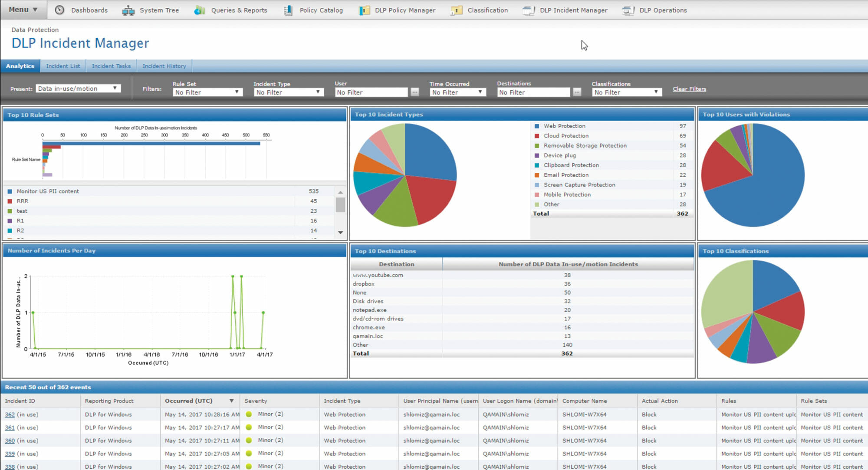Open Queries & Reports via its icon
868x470 pixels.
pyautogui.click(x=199, y=10)
